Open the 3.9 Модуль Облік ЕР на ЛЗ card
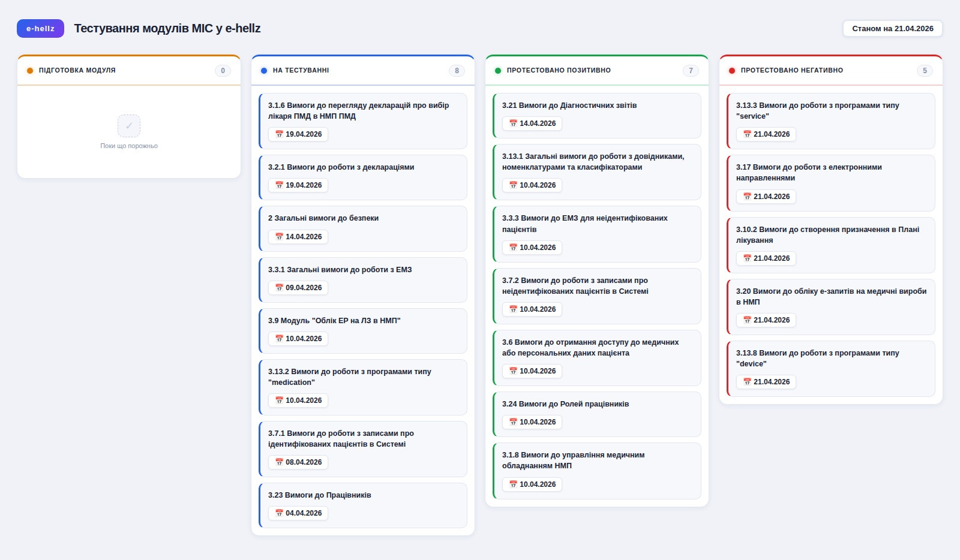Viewport: 960px width, 560px height. coord(362,321)
